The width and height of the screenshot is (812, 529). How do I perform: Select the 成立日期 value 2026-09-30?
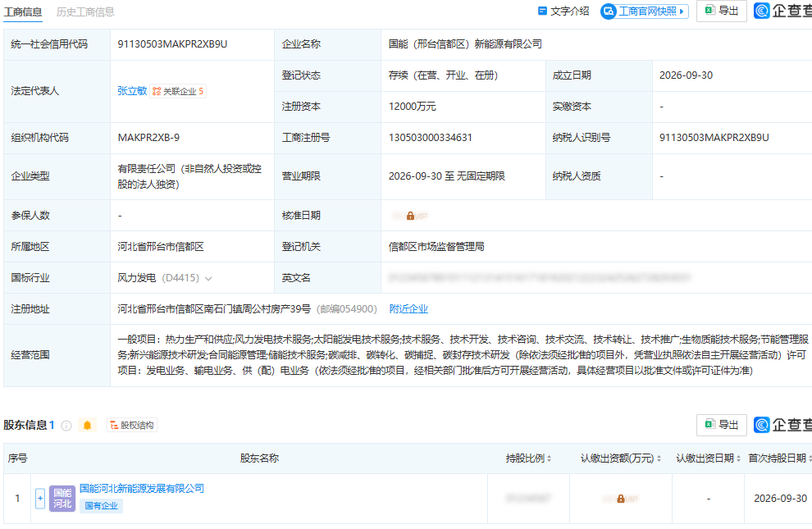click(x=687, y=75)
